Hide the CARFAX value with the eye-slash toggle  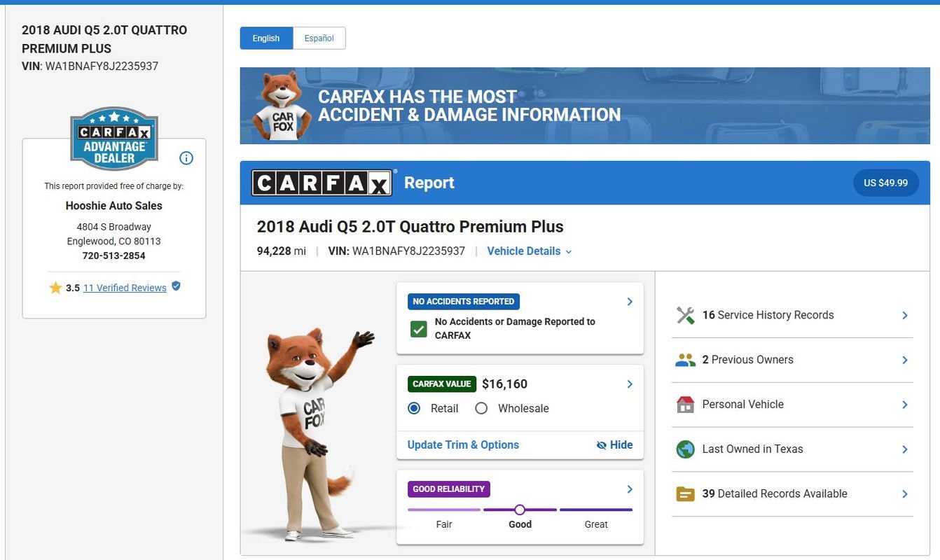(x=614, y=444)
